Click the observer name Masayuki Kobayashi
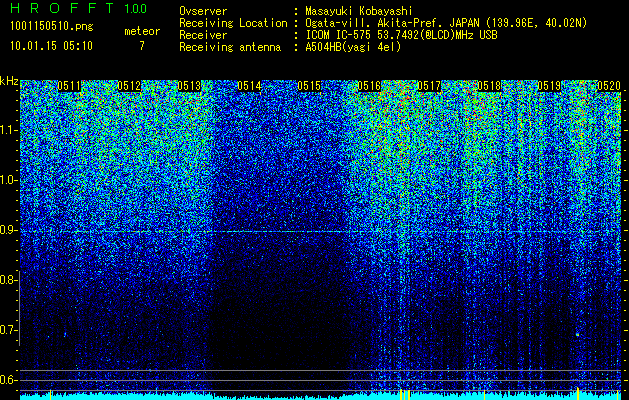This screenshot has height=400, width=629. 359,11
